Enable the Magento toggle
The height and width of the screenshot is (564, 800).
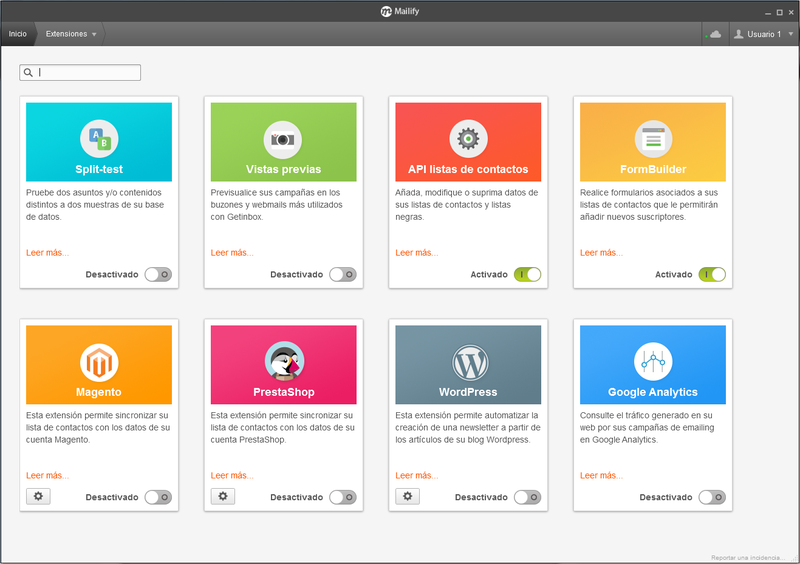(158, 497)
